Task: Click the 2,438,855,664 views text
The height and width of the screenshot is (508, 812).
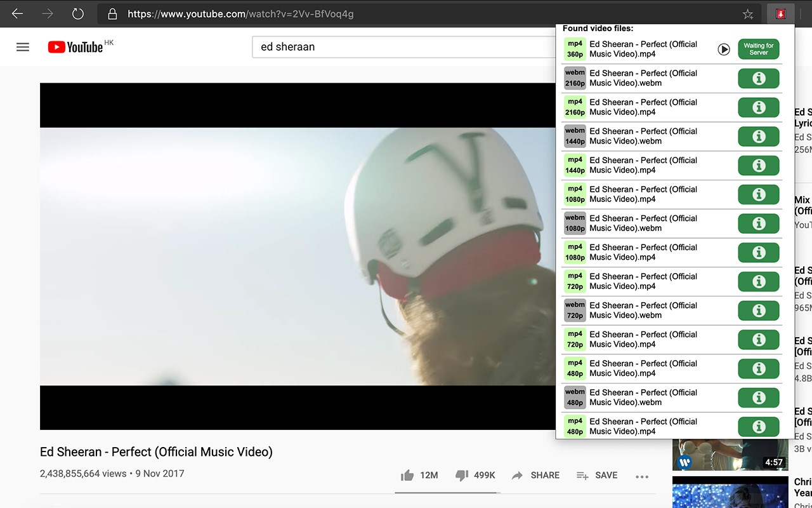Action: click(83, 474)
